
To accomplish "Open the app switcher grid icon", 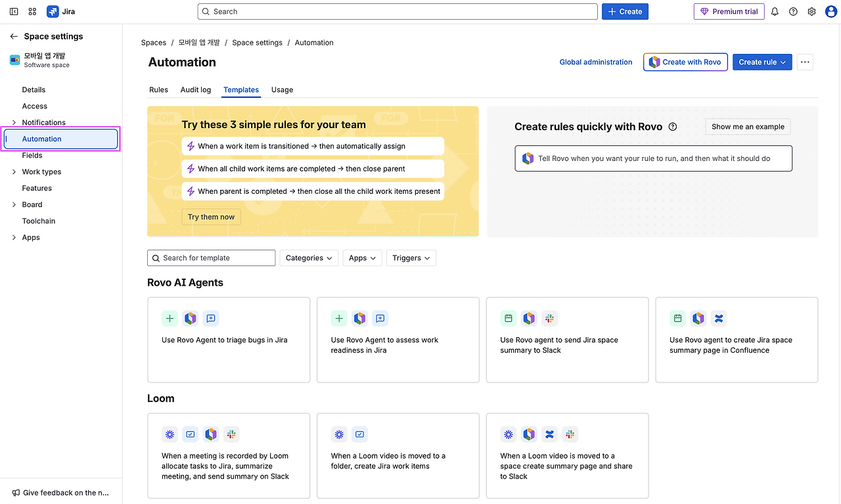I will pyautogui.click(x=32, y=12).
